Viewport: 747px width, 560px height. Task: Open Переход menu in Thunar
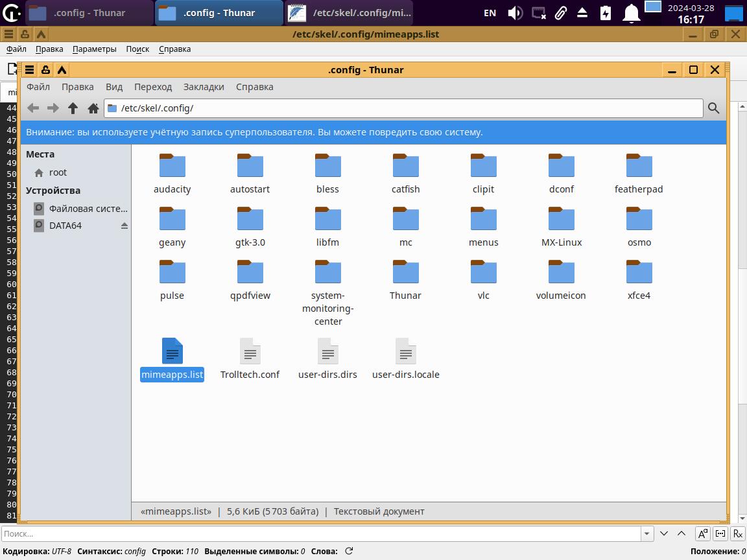point(153,87)
